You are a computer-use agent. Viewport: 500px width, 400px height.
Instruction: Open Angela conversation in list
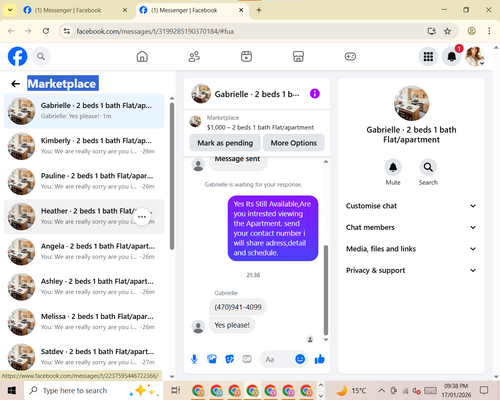pyautogui.click(x=84, y=252)
